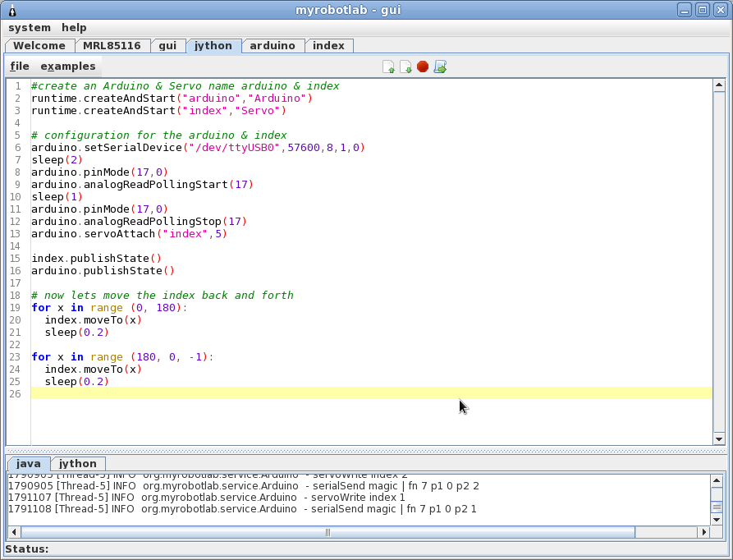Image resolution: width=733 pixels, height=560 pixels.
Task: Click the console scrollbar down arrow
Action: pyautogui.click(x=717, y=519)
